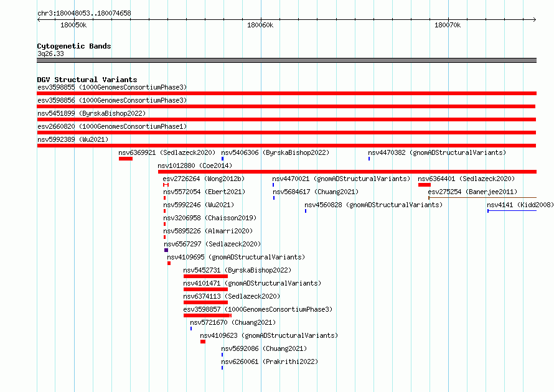
Task: Click the 180060k ruler tick label
Action: tap(260, 25)
